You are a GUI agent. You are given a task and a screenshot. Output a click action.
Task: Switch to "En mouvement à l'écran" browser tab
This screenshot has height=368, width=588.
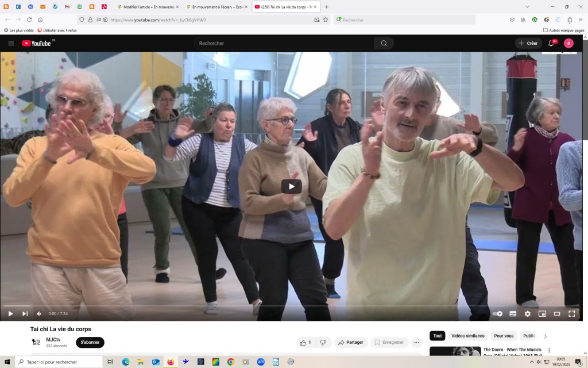pos(216,7)
